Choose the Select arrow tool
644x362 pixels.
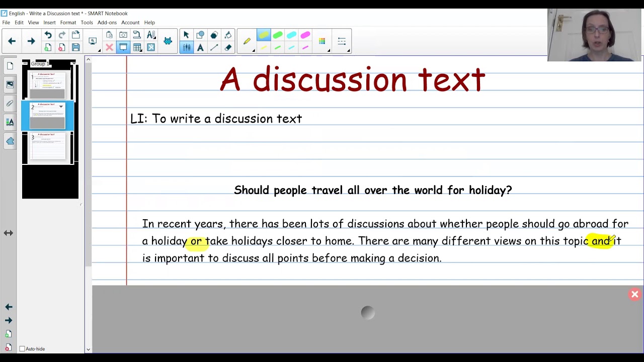point(186,35)
